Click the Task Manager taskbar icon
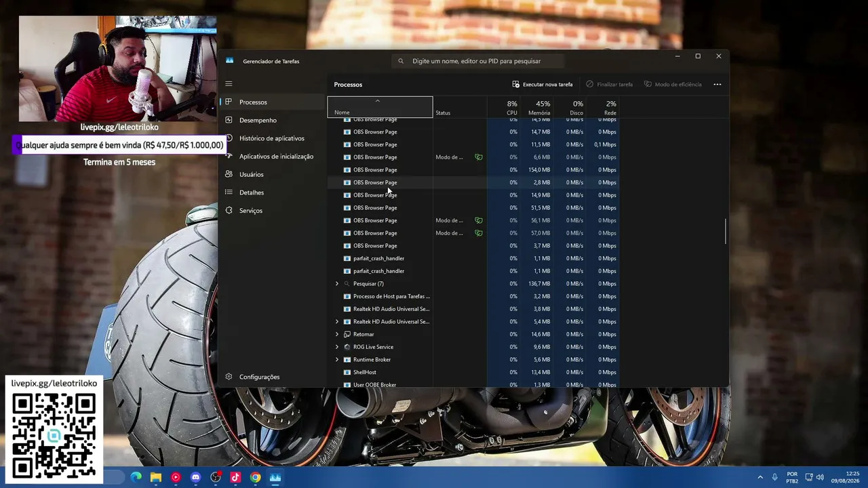The image size is (868, 488). (275, 477)
